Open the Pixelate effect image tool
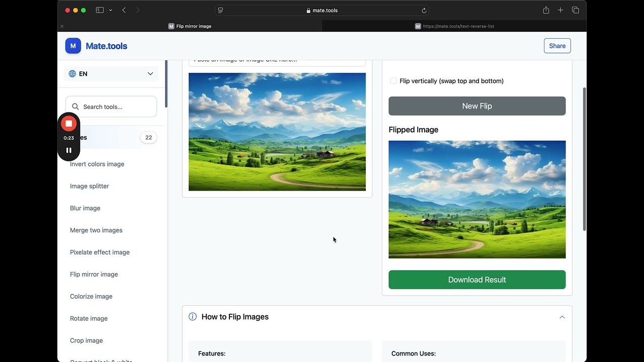The width and height of the screenshot is (644, 362). [100, 252]
